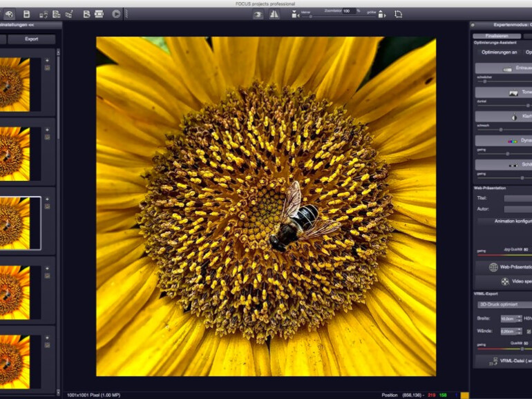The image size is (532, 399).
Task: Click plus icon beside fifth thumbnail
Action: click(x=47, y=338)
